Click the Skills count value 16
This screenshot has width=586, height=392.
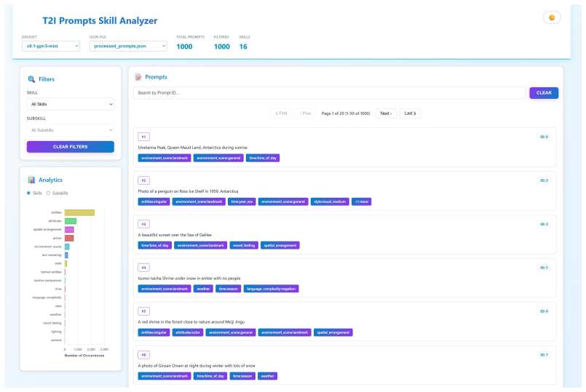click(243, 47)
